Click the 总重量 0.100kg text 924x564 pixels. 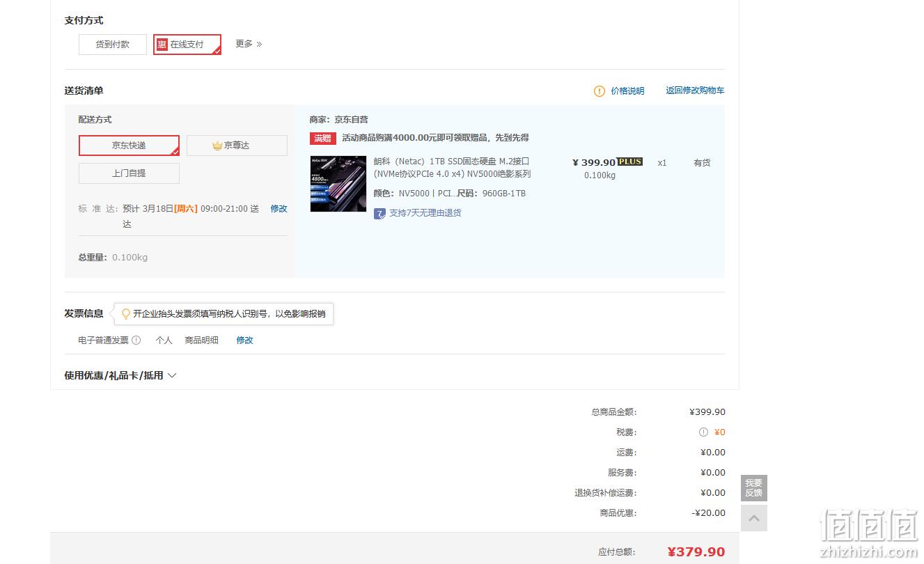pos(113,258)
